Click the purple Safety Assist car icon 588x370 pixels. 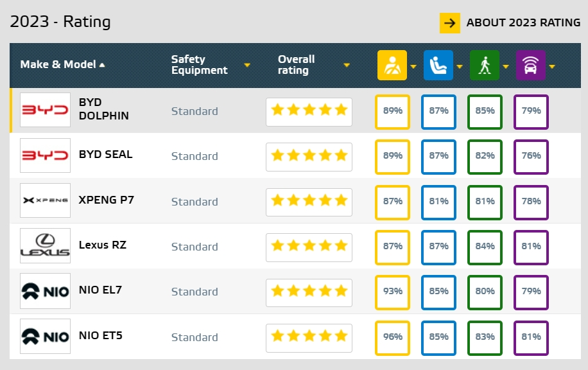(x=531, y=65)
